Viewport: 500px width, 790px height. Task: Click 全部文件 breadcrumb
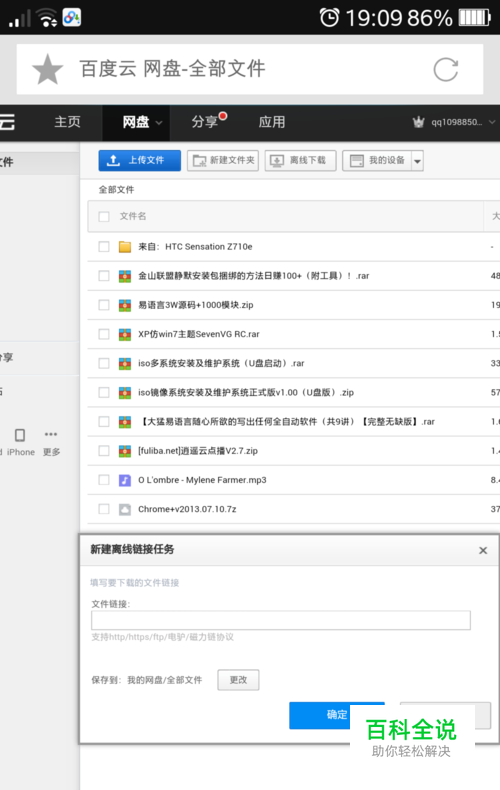tap(116, 189)
